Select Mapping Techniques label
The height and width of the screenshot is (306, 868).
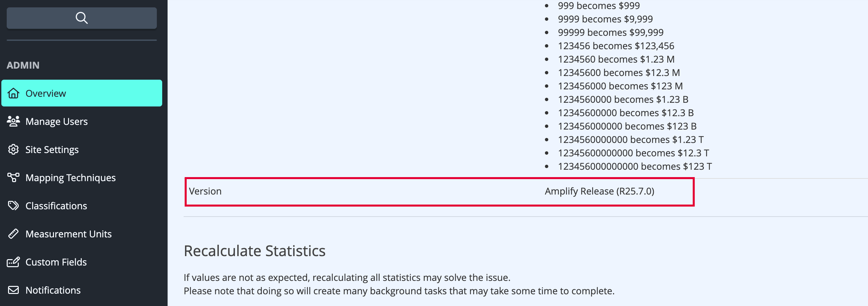click(70, 178)
